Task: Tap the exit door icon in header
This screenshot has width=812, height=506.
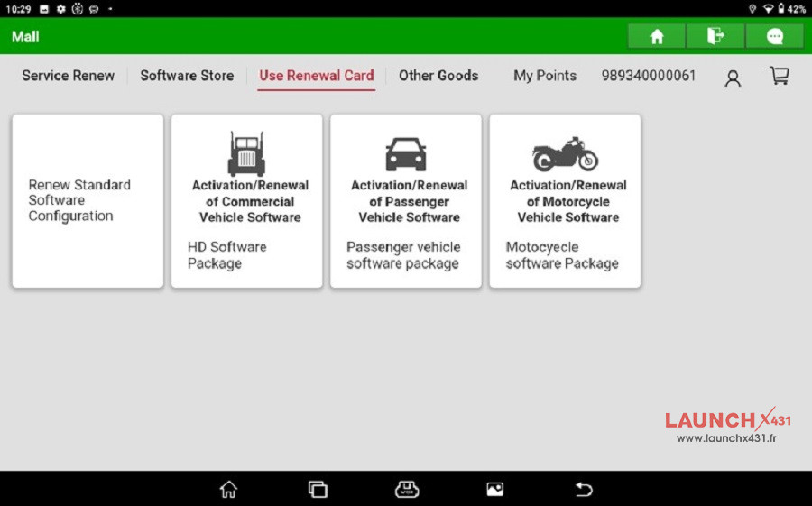Action: pyautogui.click(x=715, y=36)
